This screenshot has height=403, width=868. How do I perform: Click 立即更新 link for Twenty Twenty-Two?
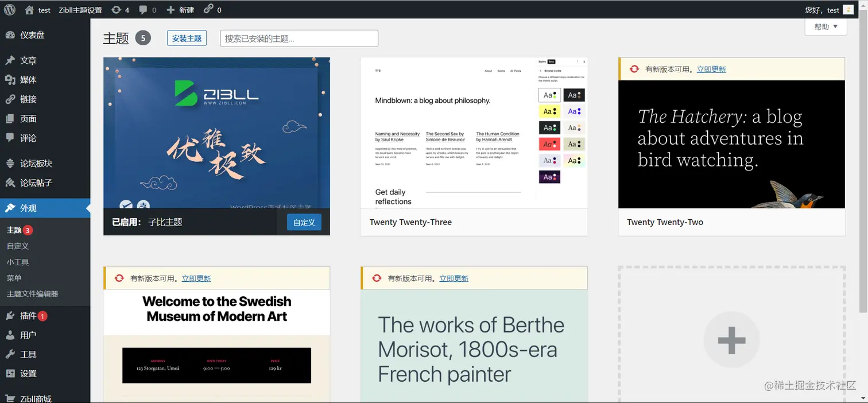pos(711,69)
